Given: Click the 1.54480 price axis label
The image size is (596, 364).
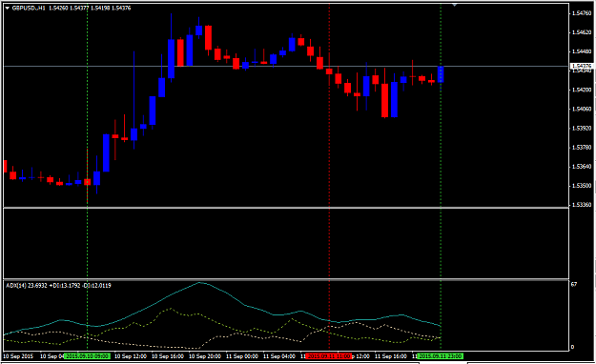Looking at the screenshot, I should pos(582,51).
